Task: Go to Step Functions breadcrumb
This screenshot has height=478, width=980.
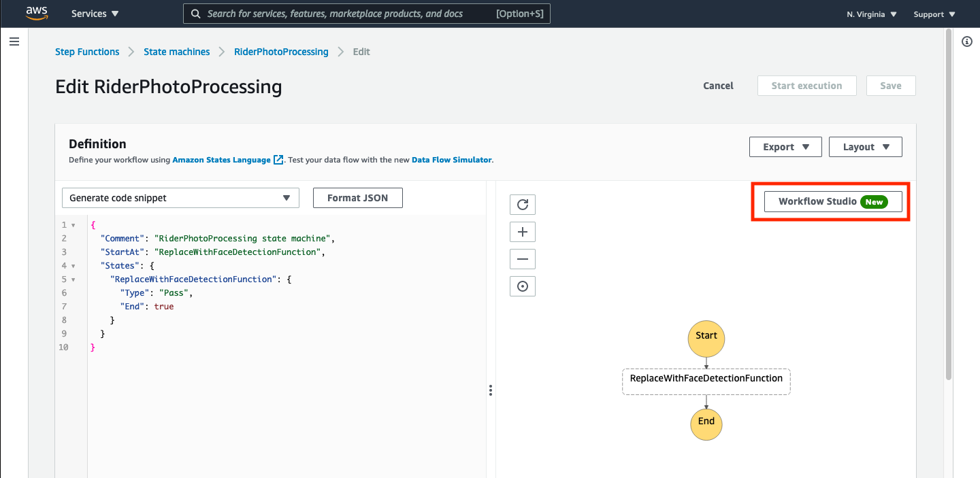Action: click(x=87, y=52)
